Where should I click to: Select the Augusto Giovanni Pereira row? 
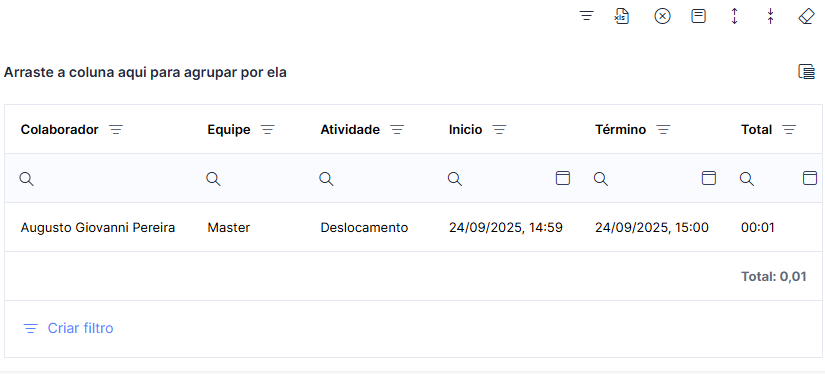pyautogui.click(x=413, y=227)
